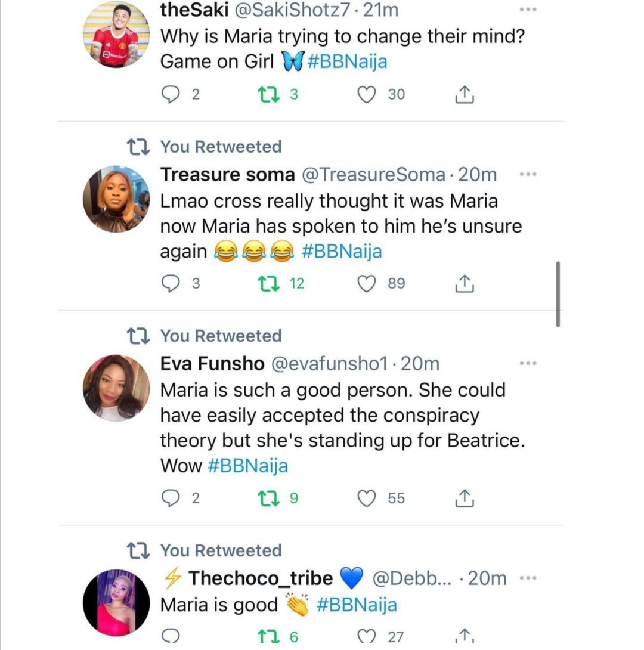Share Treasure soma's tweet
The width and height of the screenshot is (644, 650).
pos(465,284)
